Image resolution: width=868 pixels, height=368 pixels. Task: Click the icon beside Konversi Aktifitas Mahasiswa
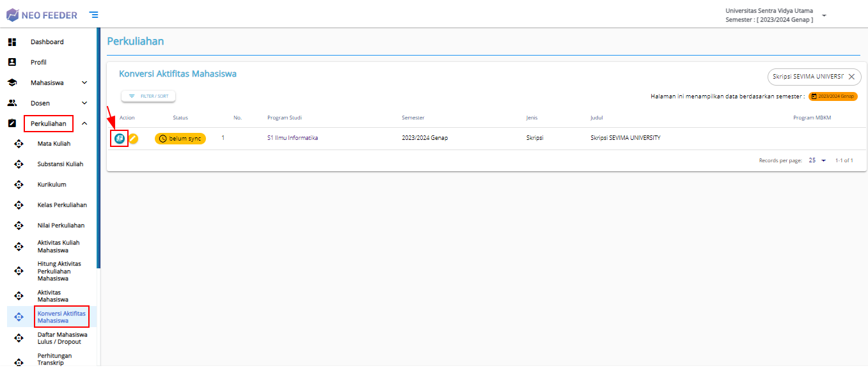19,317
